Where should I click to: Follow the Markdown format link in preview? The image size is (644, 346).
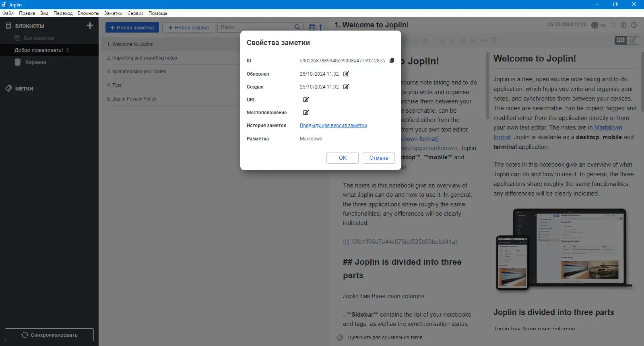(608, 128)
